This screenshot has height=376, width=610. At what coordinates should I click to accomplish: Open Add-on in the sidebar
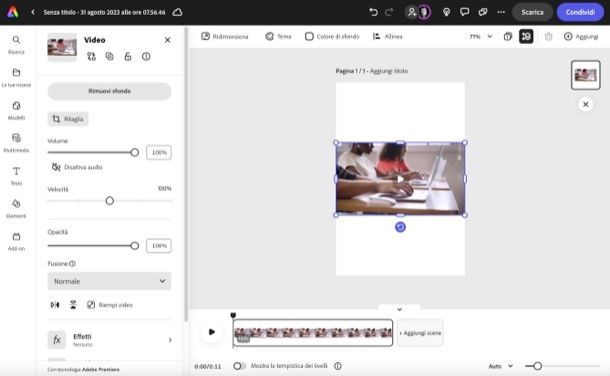pos(16,241)
